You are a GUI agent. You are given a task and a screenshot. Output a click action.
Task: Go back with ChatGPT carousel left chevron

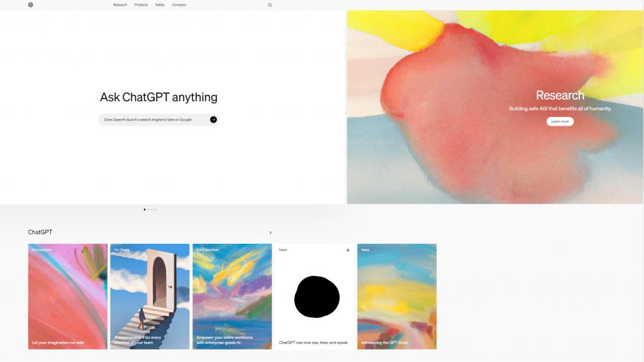pyautogui.click(x=262, y=233)
